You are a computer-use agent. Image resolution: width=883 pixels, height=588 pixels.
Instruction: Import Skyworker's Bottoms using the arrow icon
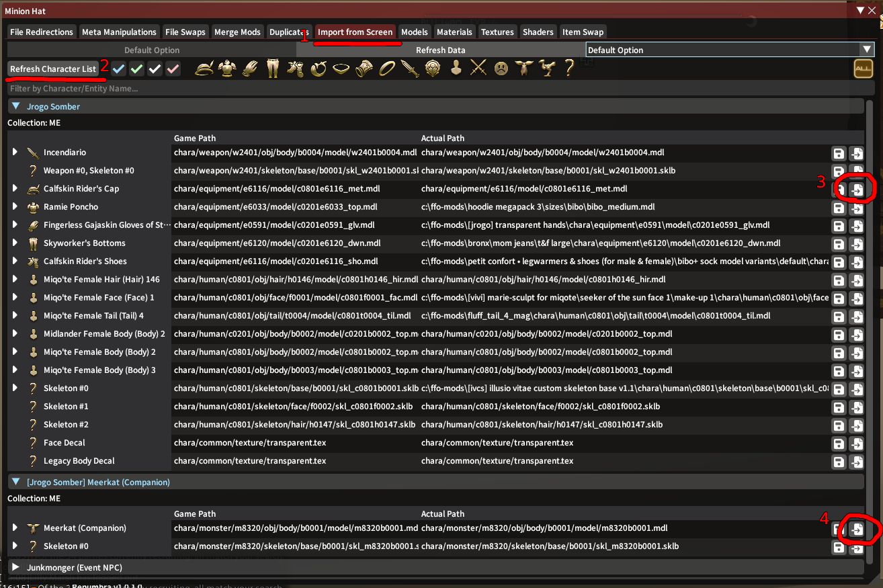pyautogui.click(x=857, y=244)
